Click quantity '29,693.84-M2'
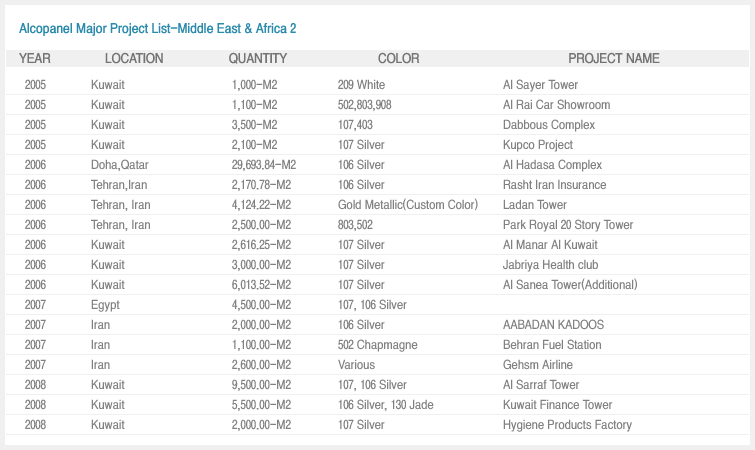755x450 pixels. pyautogui.click(x=263, y=165)
